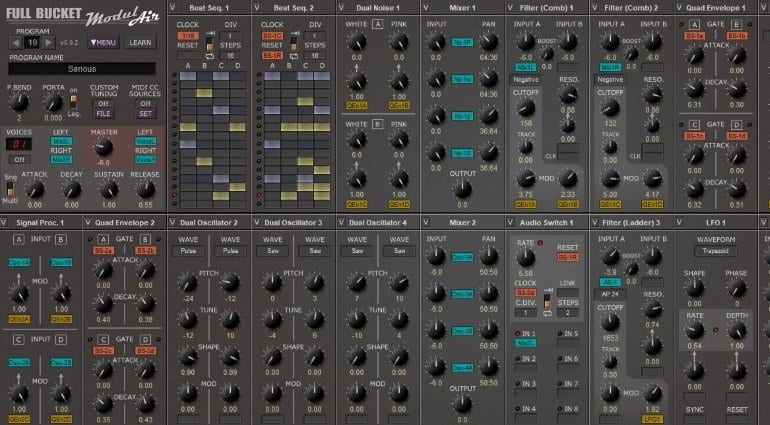Open the V menu of Audio Switch 1 module
This screenshot has width=770, height=425.
[510, 223]
